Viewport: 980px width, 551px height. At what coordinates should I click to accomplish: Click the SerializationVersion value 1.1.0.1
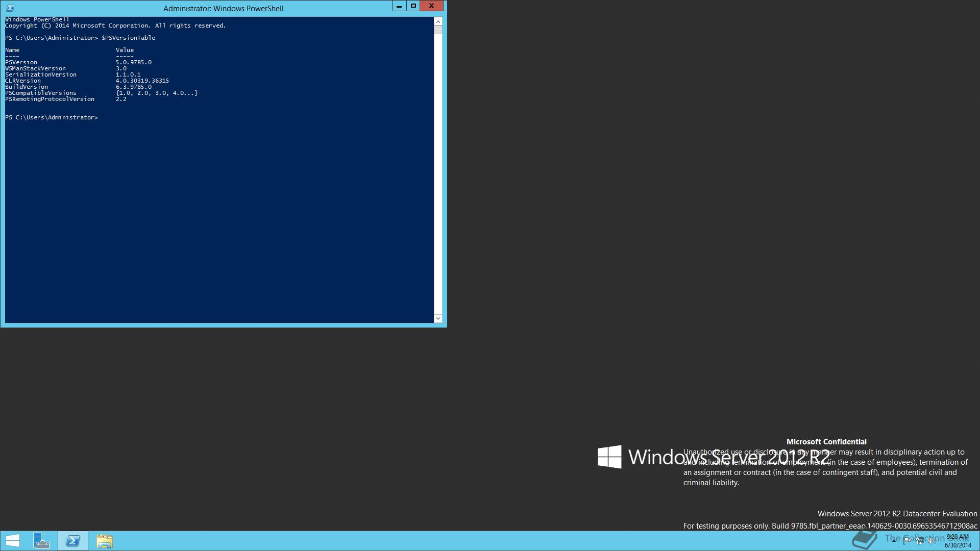pos(128,74)
